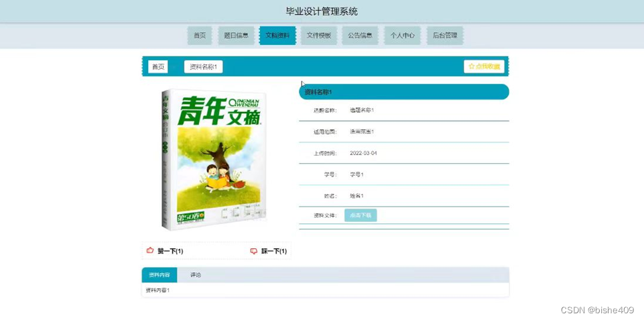Click the 首页 breadcrumb button

158,66
